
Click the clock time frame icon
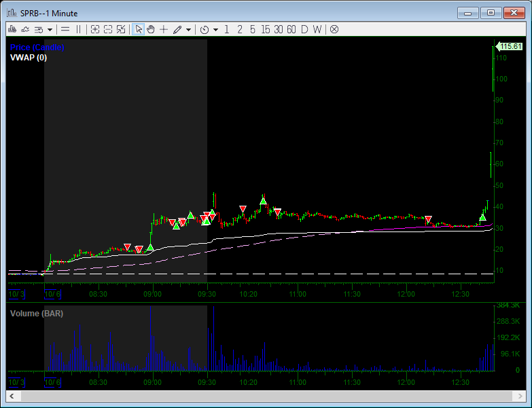[205, 29]
